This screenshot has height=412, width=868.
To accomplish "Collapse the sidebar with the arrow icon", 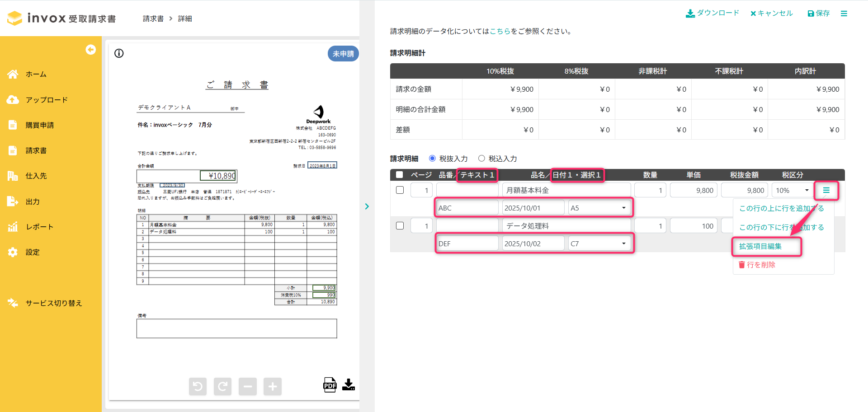I will coord(91,50).
